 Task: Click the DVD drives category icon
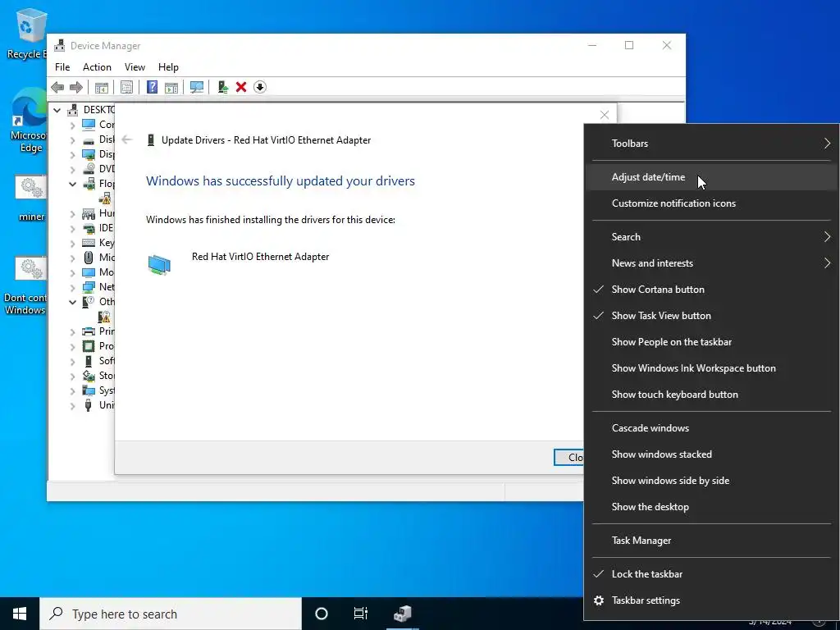[x=89, y=169]
